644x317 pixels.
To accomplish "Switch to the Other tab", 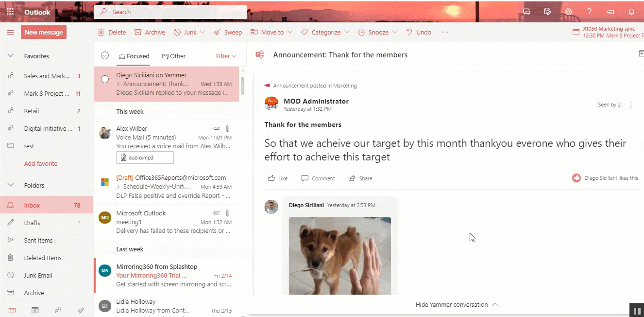I will (174, 56).
